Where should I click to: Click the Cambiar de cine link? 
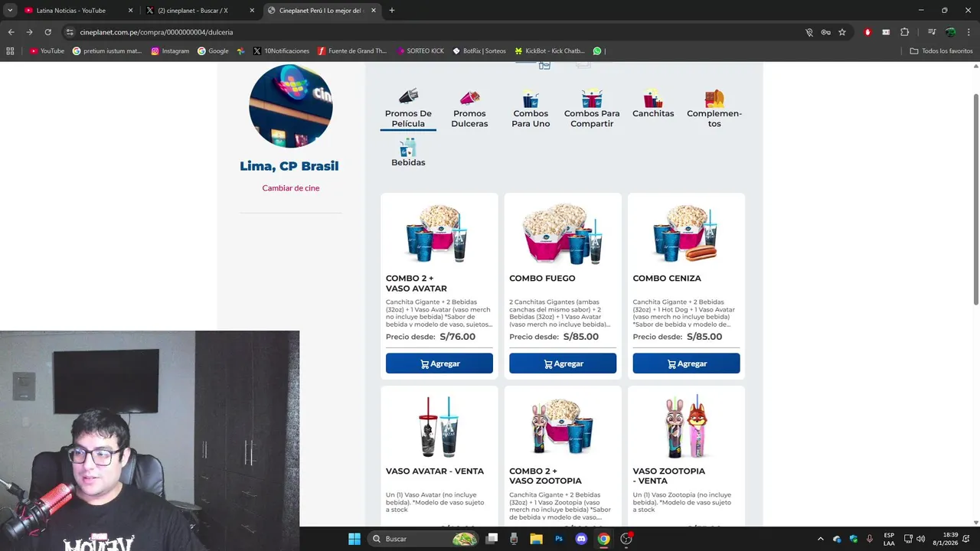click(x=291, y=187)
